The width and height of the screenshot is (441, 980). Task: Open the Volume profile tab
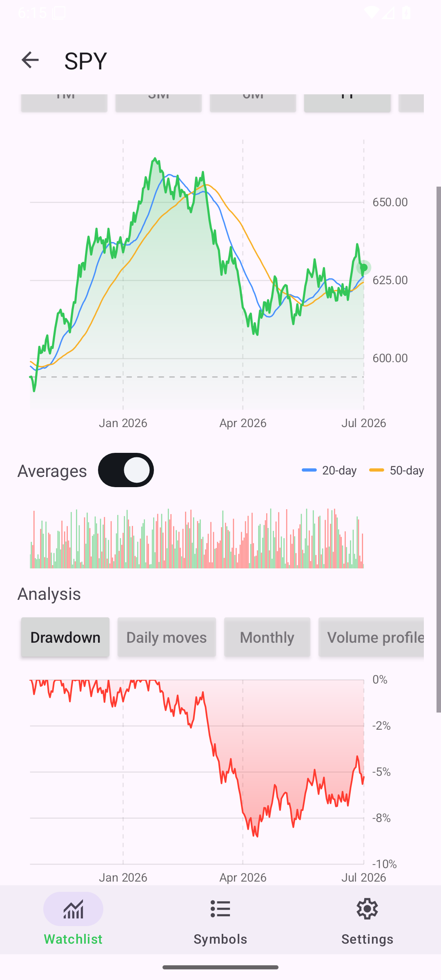click(x=371, y=637)
